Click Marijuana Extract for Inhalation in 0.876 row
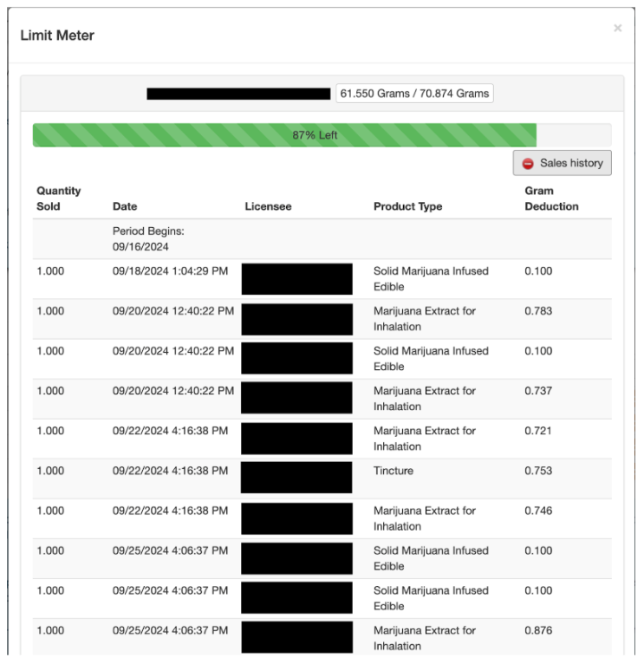Screen dimensions: 644x664 pyautogui.click(x=424, y=638)
